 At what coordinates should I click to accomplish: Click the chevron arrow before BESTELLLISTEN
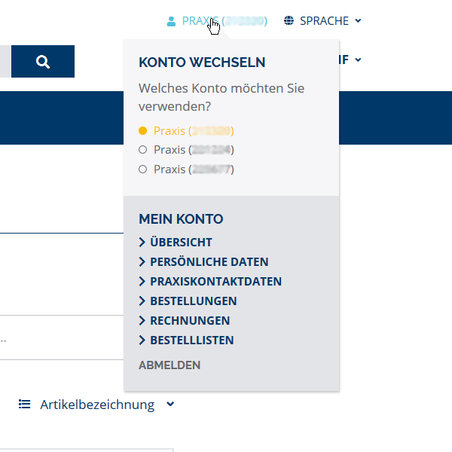tap(142, 340)
